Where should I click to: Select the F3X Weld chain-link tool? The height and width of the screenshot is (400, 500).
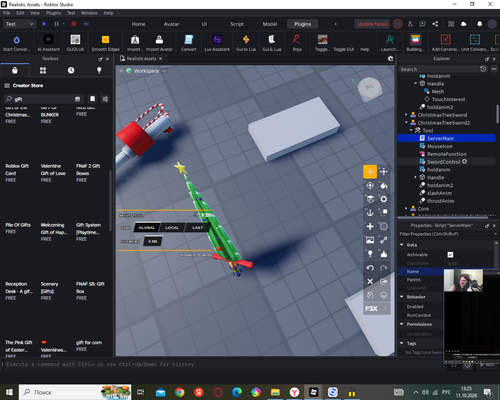(x=384, y=240)
